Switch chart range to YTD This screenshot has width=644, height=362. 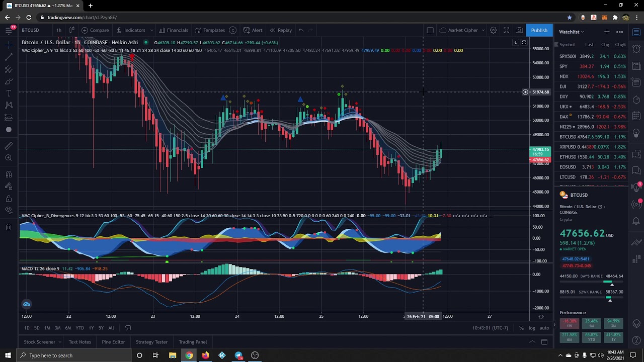pos(79,328)
